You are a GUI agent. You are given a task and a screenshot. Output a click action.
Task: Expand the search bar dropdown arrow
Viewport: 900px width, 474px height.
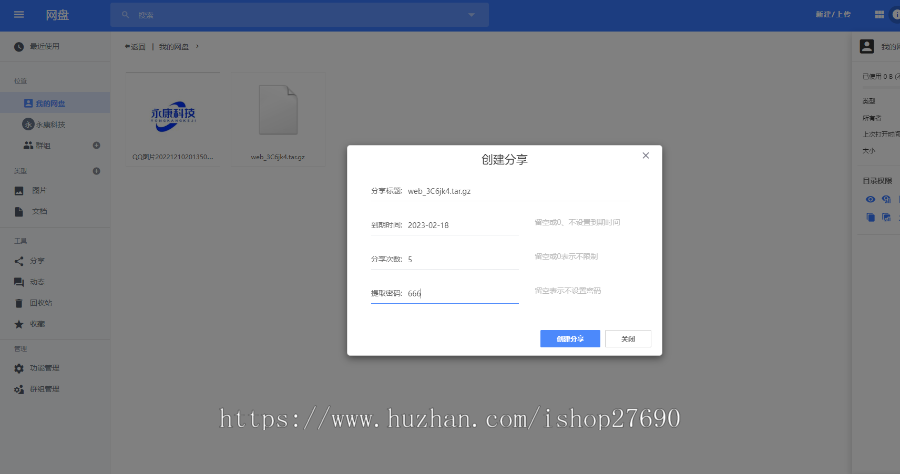pyautogui.click(x=471, y=15)
